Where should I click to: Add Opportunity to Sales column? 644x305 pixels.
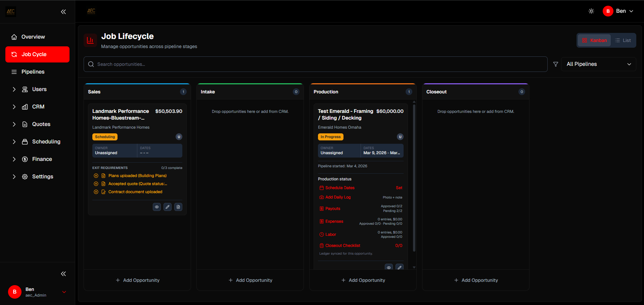click(137, 280)
